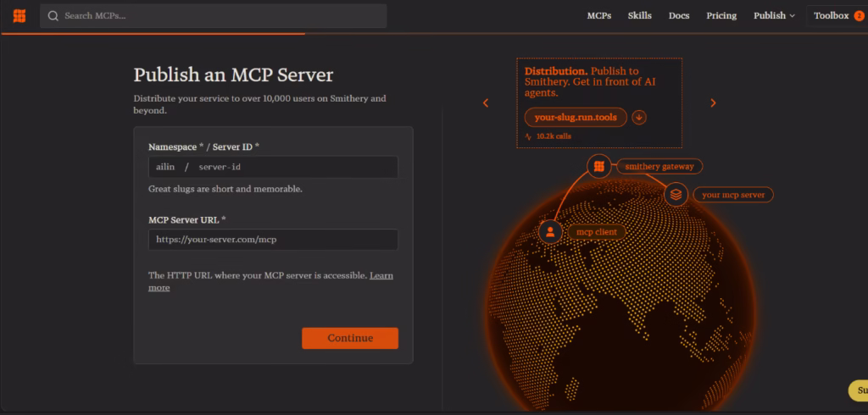This screenshot has height=415, width=868.
Task: Click the Toolbox notification badge
Action: tap(859, 15)
